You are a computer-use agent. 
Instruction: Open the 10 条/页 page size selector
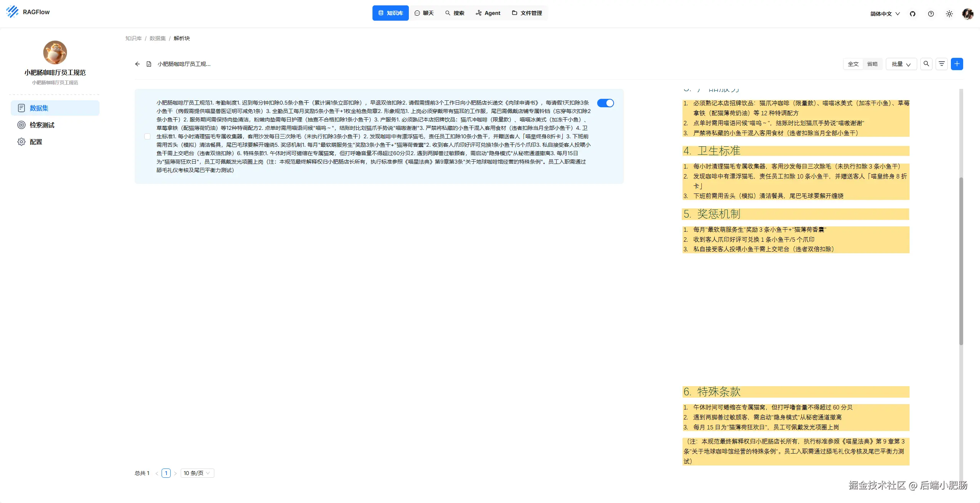click(197, 473)
